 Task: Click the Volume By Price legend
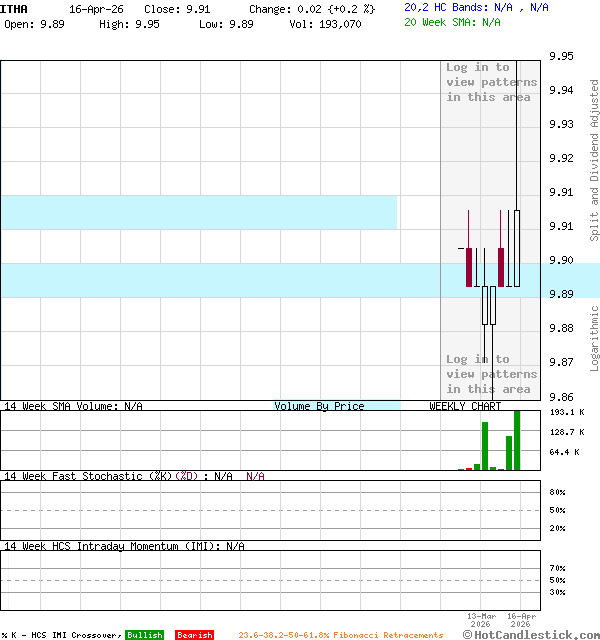319,406
